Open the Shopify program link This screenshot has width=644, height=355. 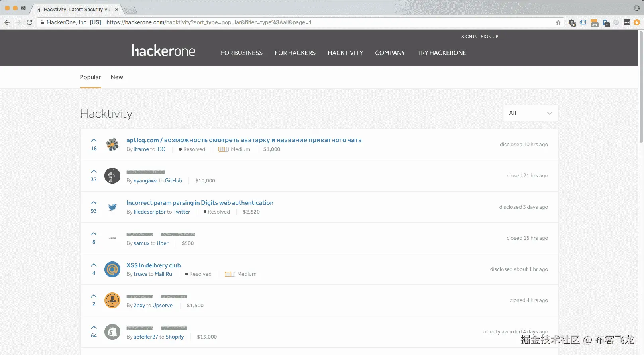tap(175, 337)
